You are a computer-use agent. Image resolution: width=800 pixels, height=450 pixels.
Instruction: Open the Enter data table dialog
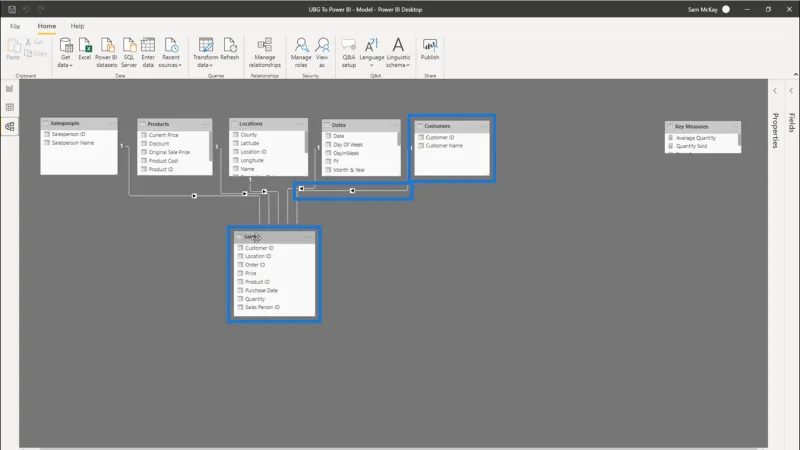point(148,53)
